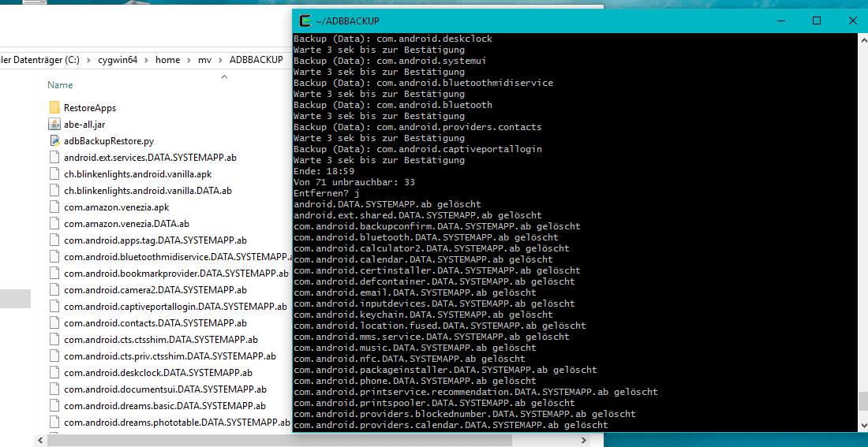
Task: Click the '~/ADBBACKUP' terminal window title
Action: tap(348, 21)
